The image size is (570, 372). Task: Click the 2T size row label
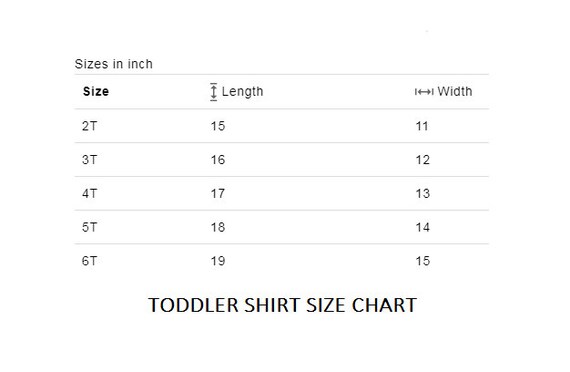89,126
